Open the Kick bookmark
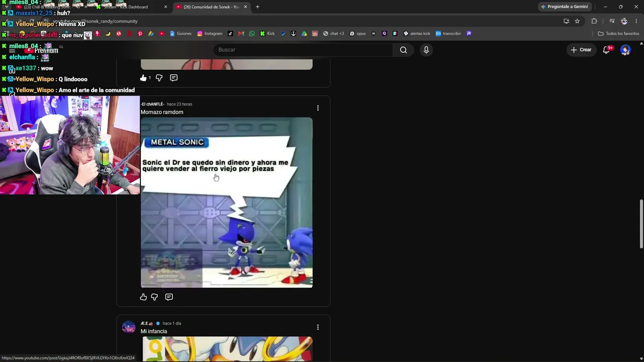Image resolution: width=644 pixels, height=362 pixels. click(x=267, y=34)
